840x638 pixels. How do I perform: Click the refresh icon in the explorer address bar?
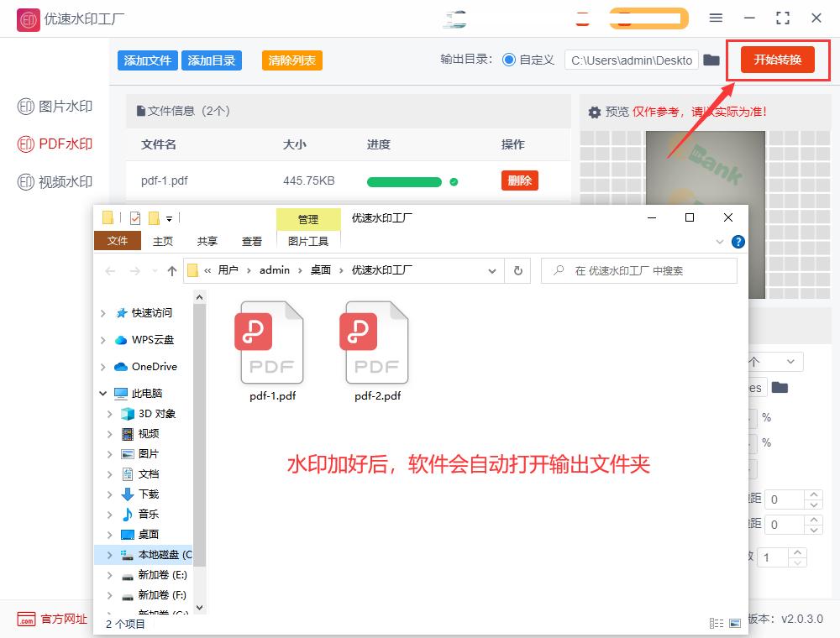(518, 270)
